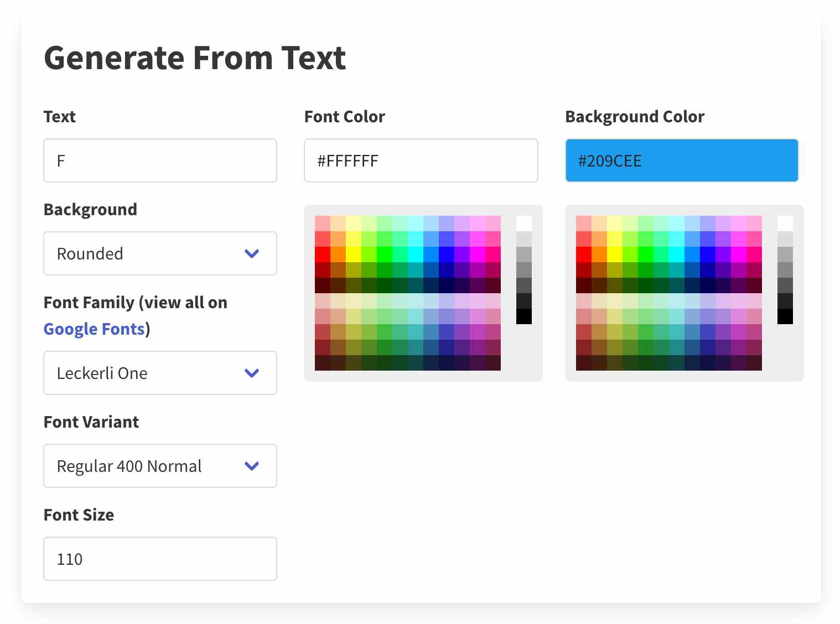Screen dimensions: 840x624
Task: Open the Font Variant dropdown
Action: point(159,466)
